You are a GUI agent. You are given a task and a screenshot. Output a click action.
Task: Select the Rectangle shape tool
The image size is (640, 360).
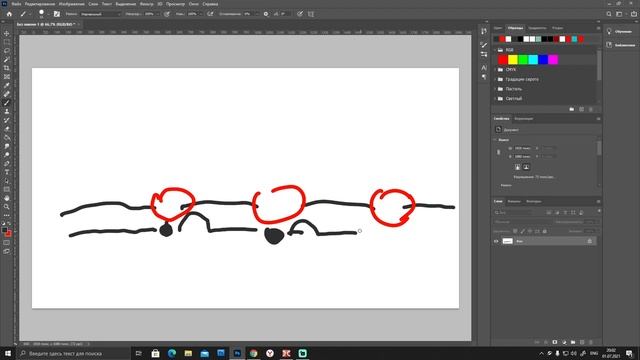tap(7, 189)
